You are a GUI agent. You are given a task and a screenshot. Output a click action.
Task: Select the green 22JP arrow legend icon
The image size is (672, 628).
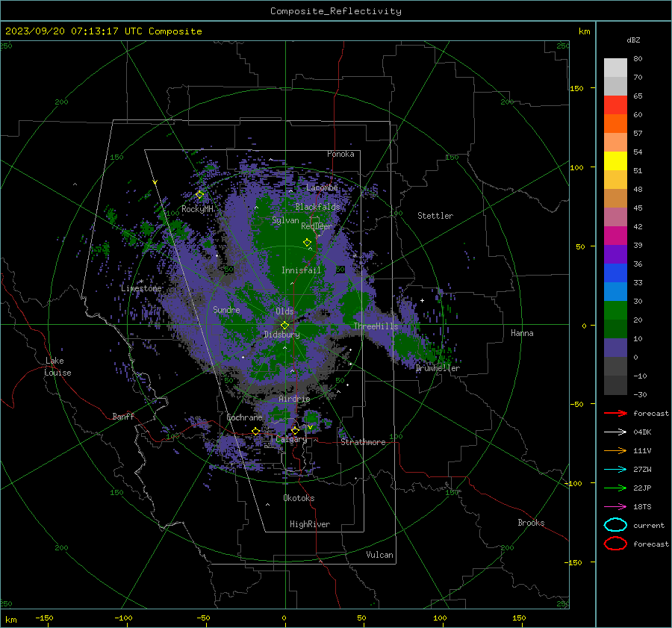(615, 488)
